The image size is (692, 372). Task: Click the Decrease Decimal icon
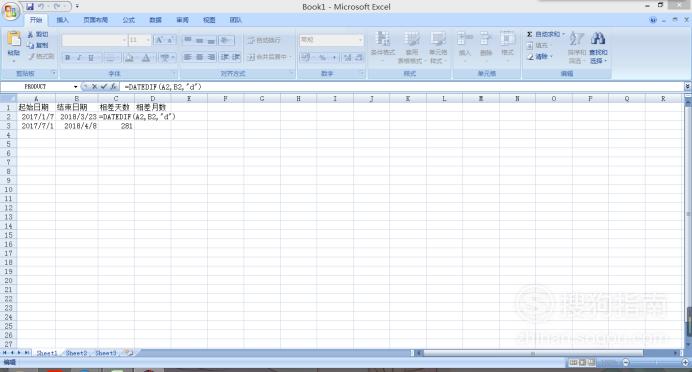359,57
